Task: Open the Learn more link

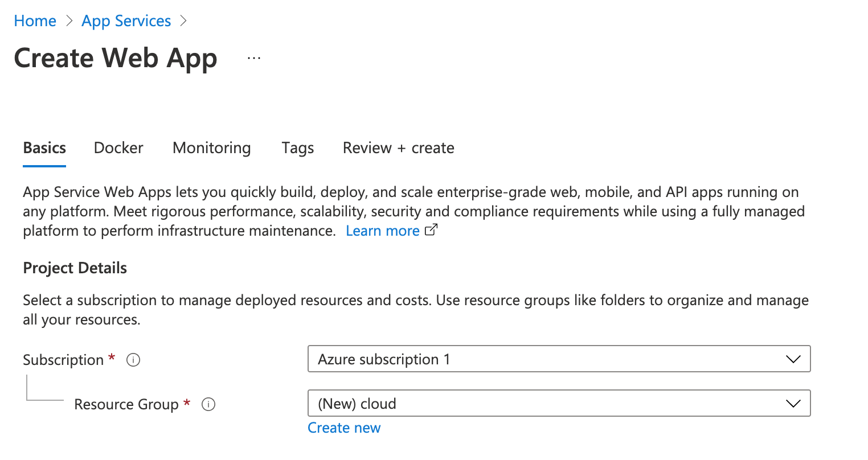Action: tap(383, 231)
